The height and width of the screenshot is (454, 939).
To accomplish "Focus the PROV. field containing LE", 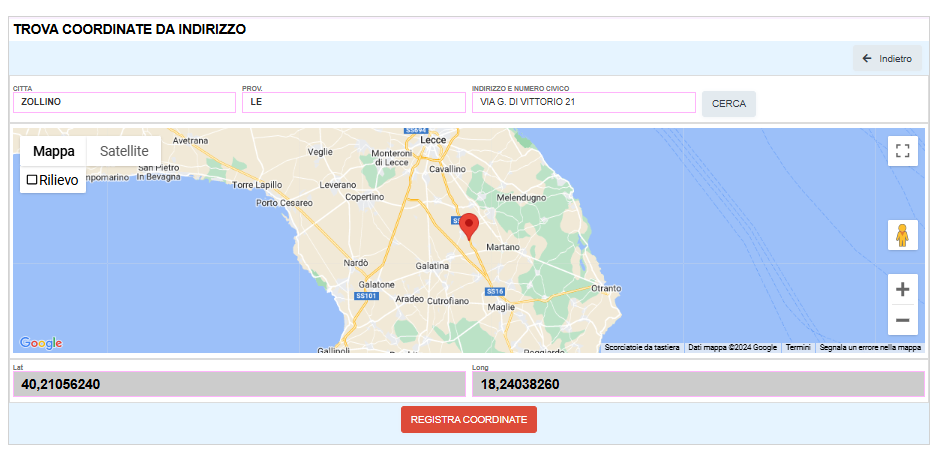I will point(354,102).
